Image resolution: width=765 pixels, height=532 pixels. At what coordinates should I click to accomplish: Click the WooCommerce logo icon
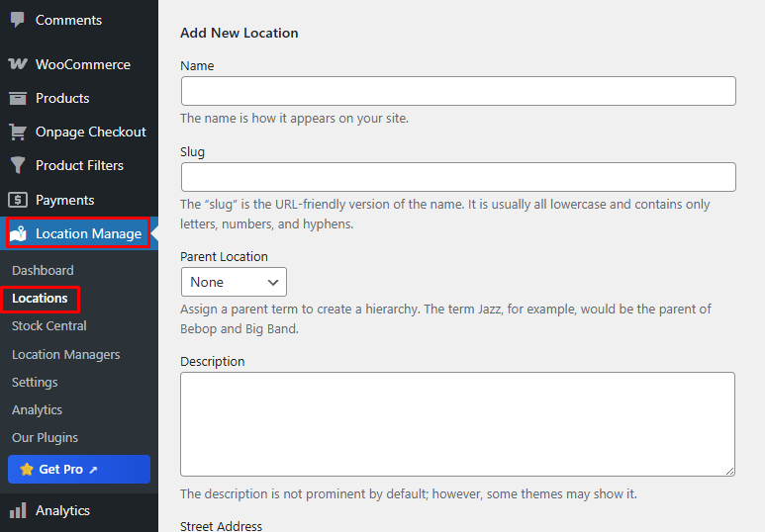coord(18,64)
